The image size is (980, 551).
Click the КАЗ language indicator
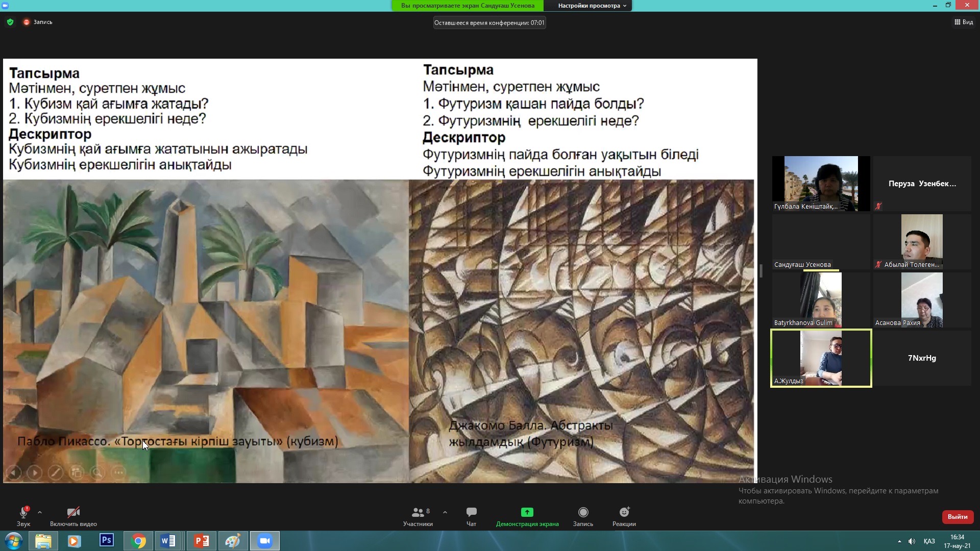(929, 541)
